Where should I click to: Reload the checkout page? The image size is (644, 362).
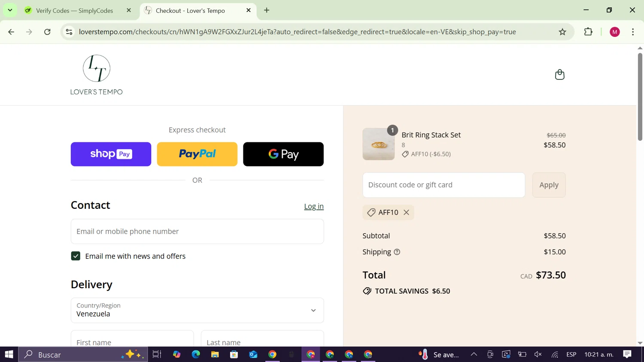(47, 32)
